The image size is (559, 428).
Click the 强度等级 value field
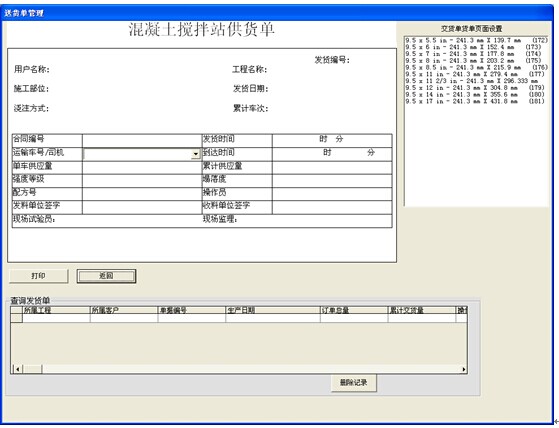(x=142, y=181)
